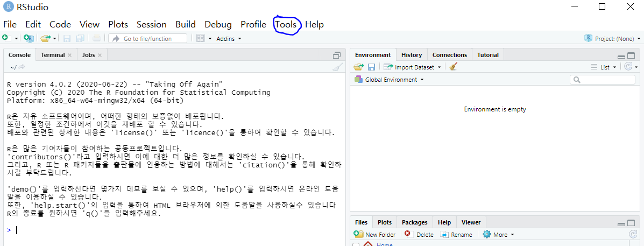Open the Tools menu
Screen dimensions: 644x246
(x=286, y=25)
